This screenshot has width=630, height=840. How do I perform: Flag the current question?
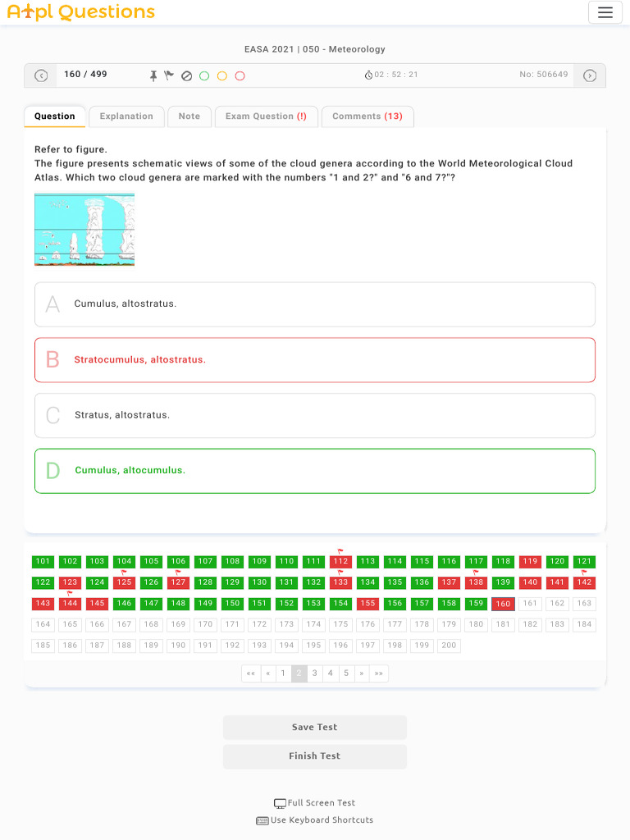(169, 75)
